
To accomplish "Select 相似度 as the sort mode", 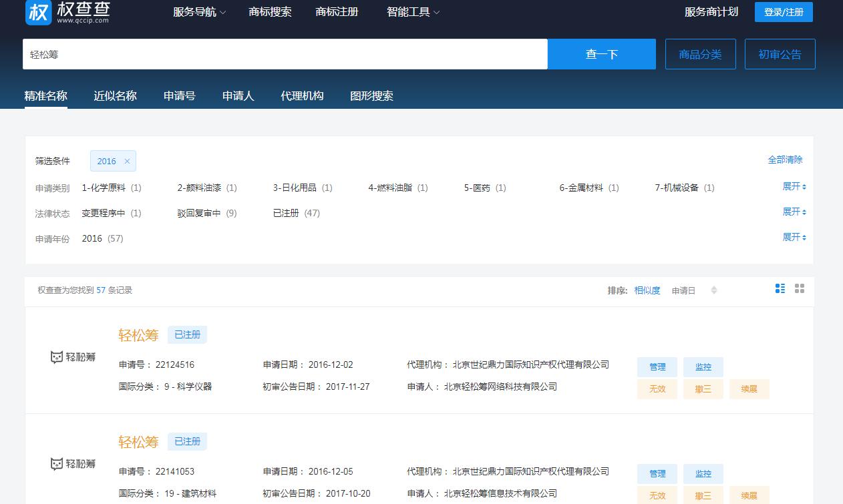I will (x=647, y=290).
